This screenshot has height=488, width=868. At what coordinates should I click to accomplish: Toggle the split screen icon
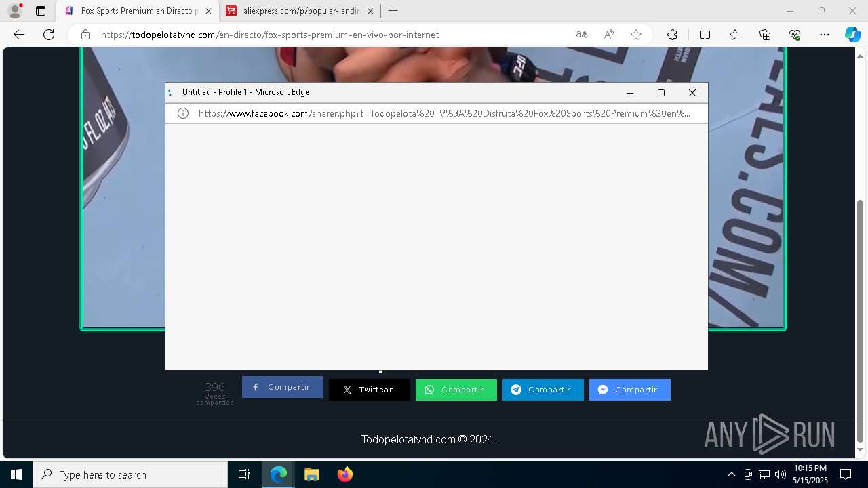tap(705, 35)
